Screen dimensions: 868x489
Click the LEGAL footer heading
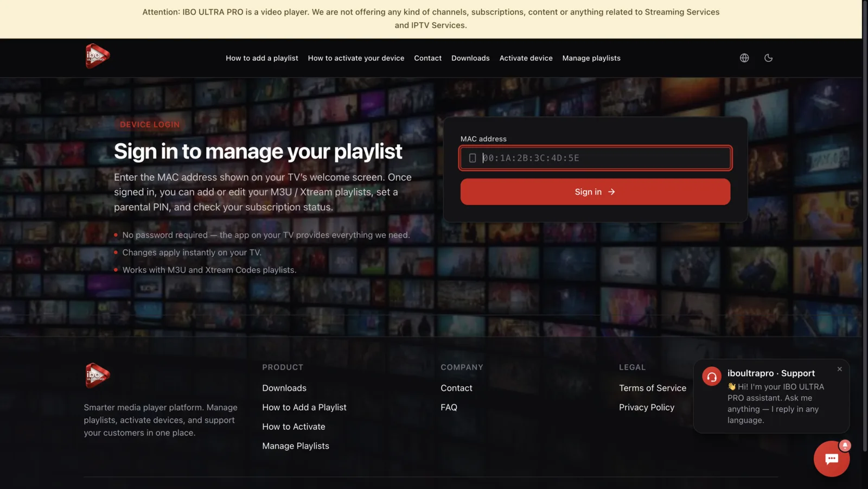[x=632, y=367]
